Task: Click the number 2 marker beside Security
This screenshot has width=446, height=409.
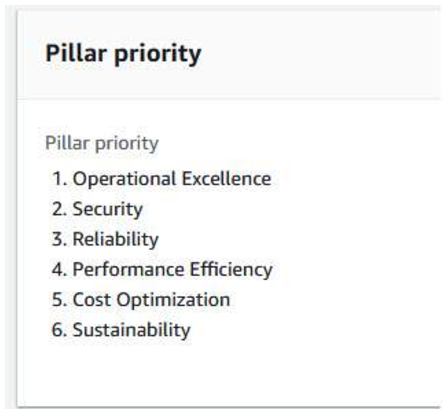Action: 60,209
